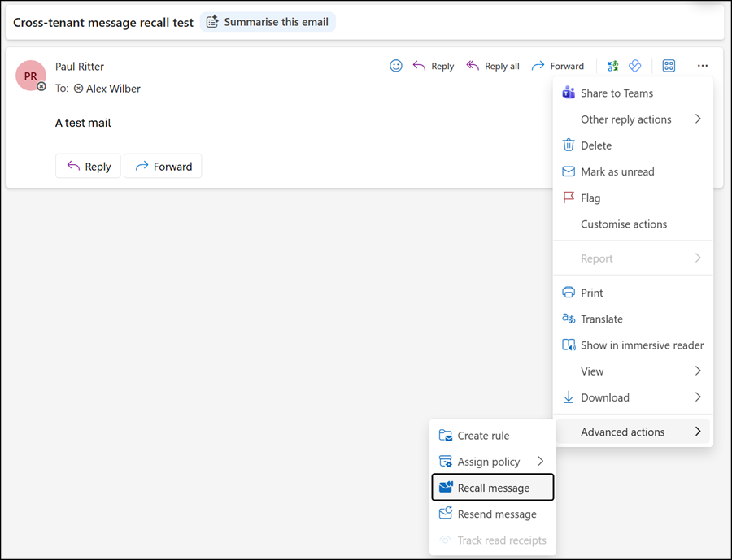Screen dimensions: 732x560
Task: Expand Other reply actions submenu
Action: tap(633, 119)
